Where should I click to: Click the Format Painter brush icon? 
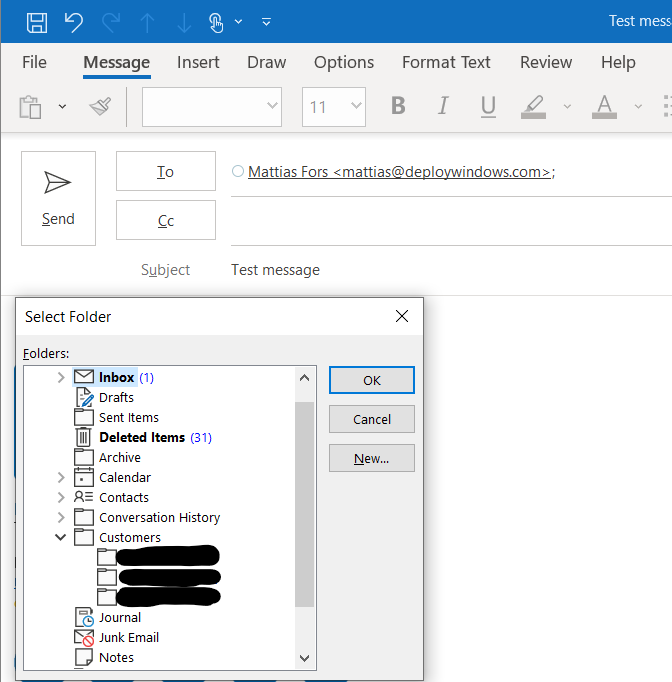[100, 106]
